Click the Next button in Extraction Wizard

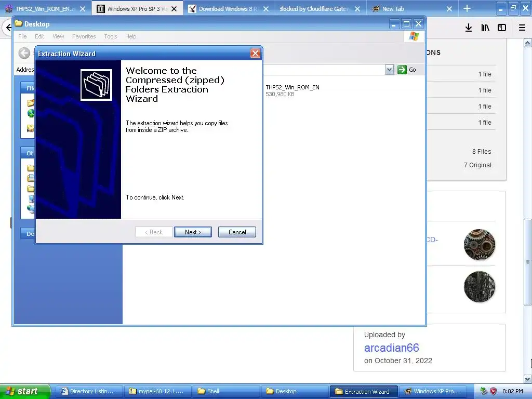click(193, 232)
